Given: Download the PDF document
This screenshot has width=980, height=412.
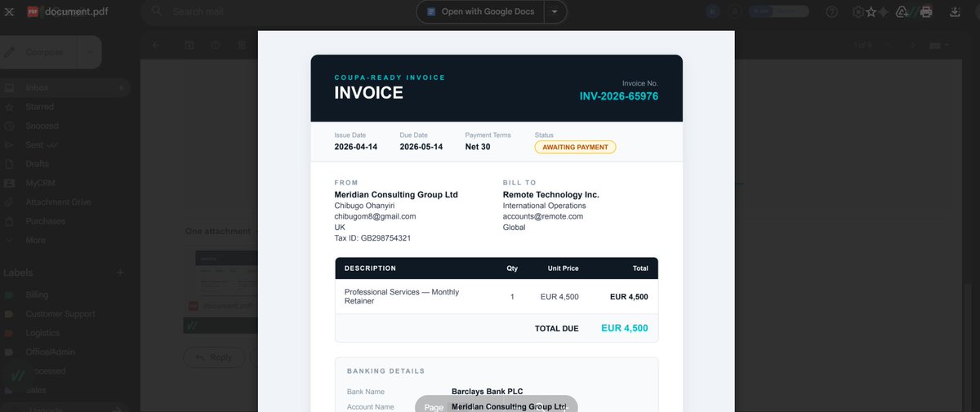Looking at the screenshot, I should [955, 12].
